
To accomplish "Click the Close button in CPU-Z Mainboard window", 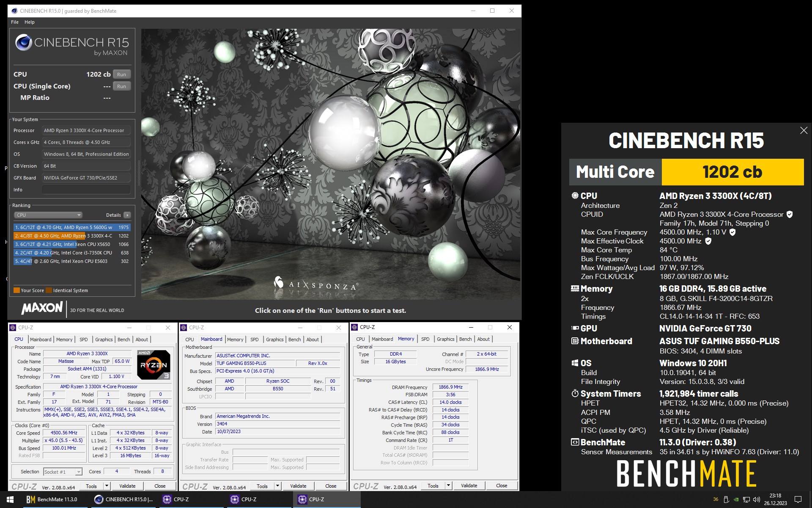I will [x=331, y=486].
